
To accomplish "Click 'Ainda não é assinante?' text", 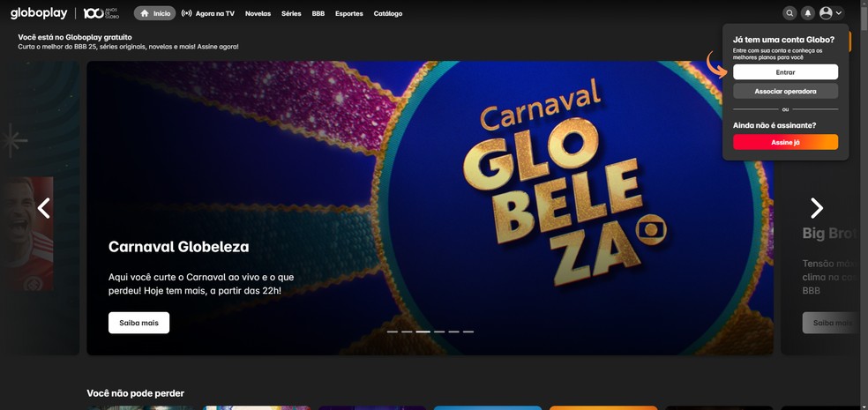I will (774, 125).
